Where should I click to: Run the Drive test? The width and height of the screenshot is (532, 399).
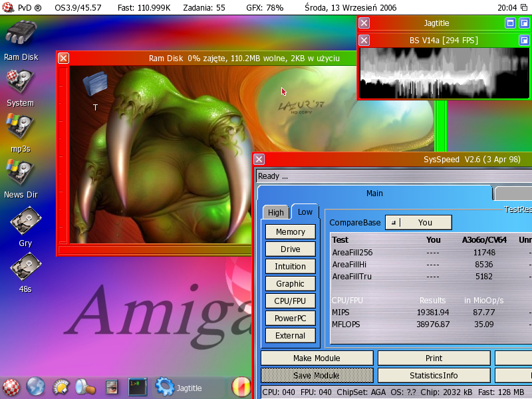tap(291, 249)
